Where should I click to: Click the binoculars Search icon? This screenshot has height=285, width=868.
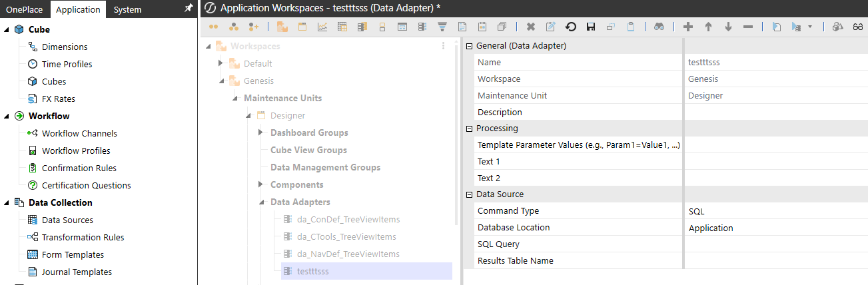(659, 27)
